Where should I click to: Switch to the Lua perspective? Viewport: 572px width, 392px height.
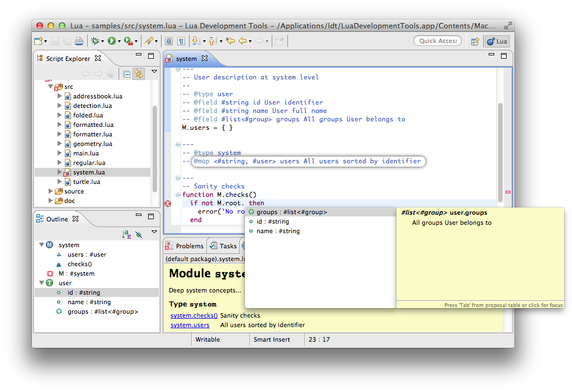497,41
